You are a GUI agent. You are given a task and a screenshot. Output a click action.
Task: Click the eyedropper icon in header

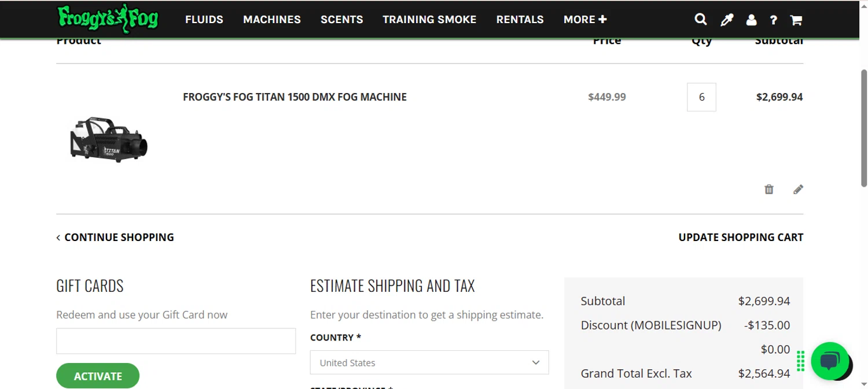click(x=727, y=20)
